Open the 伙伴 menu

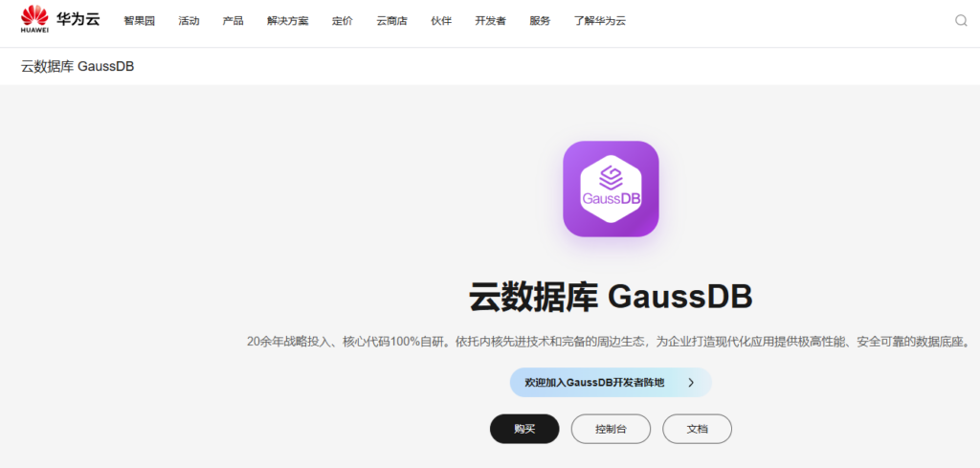pyautogui.click(x=440, y=21)
